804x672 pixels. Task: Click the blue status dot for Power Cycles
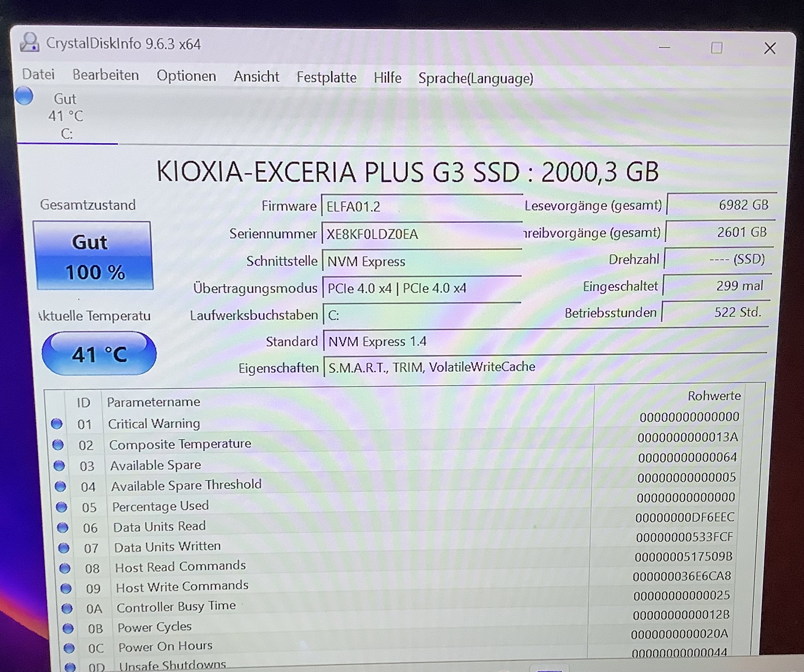(68, 628)
